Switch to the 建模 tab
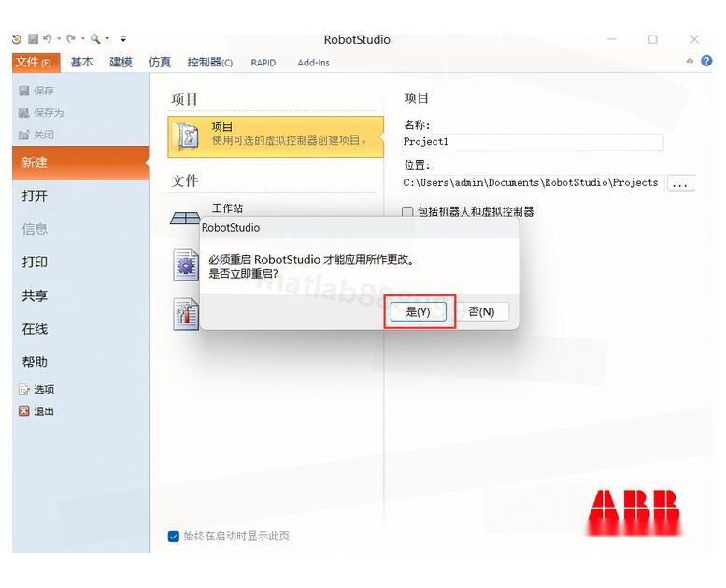The height and width of the screenshot is (588, 726). 121,62
